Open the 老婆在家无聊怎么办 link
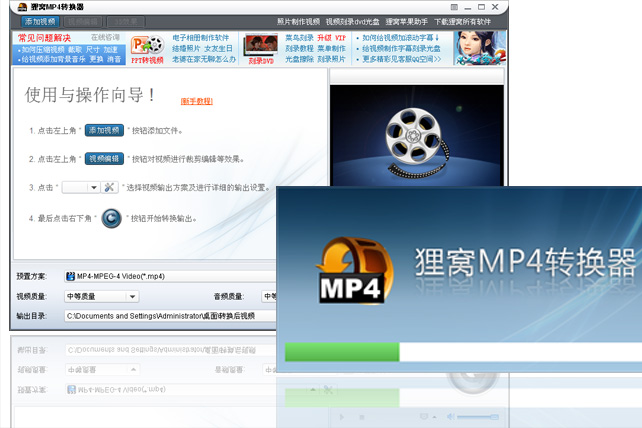 tap(204, 59)
